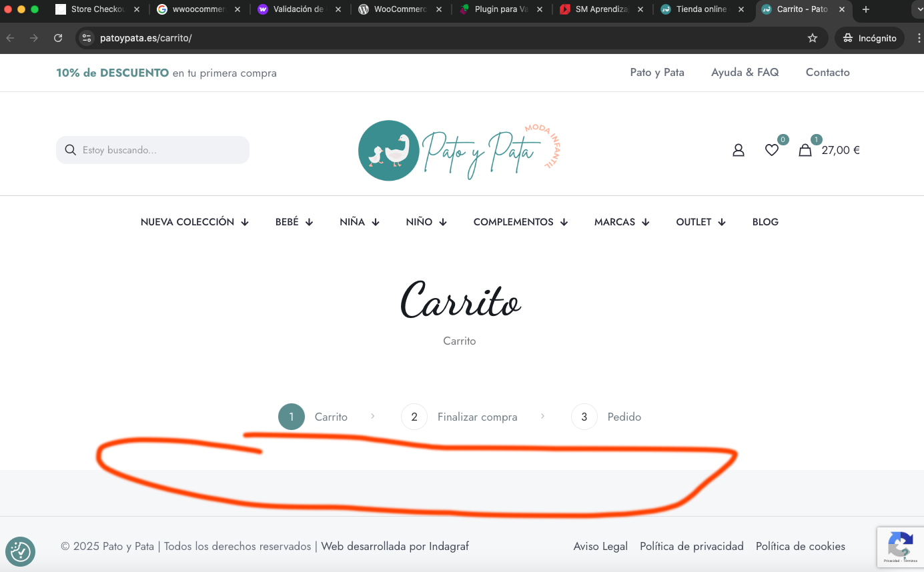The width and height of the screenshot is (924, 572).
Task: Open the site information icon in address bar
Action: pos(86,38)
